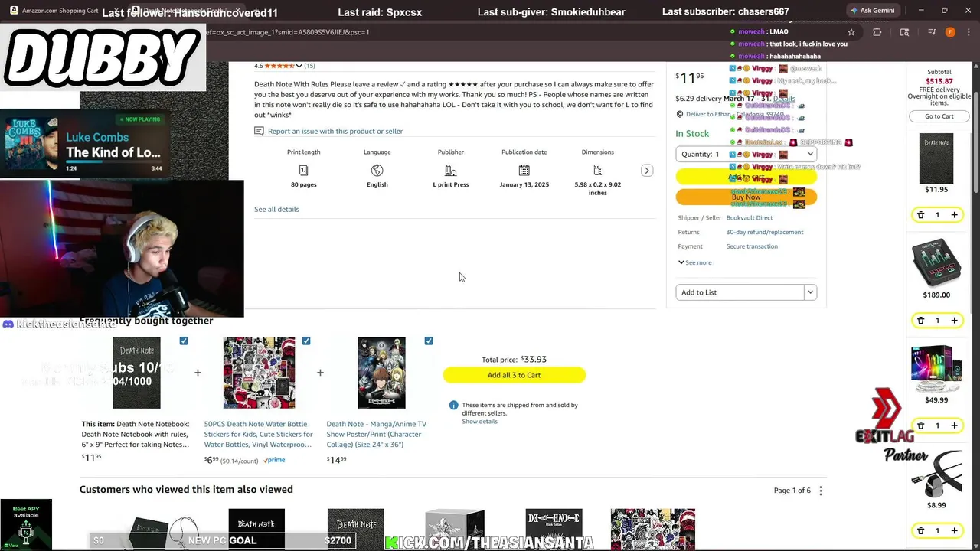Viewport: 980px width, 551px height.
Task: Open the Death Note thumbnail in cart sidebar
Action: [936, 158]
